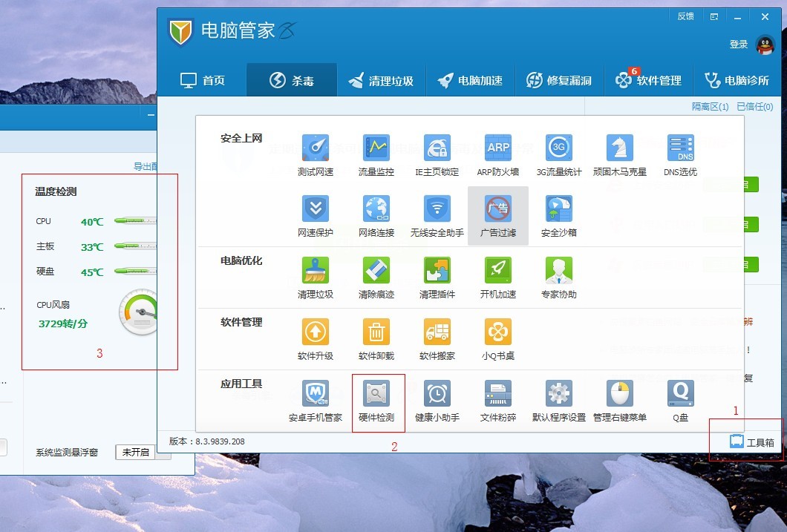The height and width of the screenshot is (532, 787).
Task: Open 网速保护 speed protection
Action: point(316,216)
